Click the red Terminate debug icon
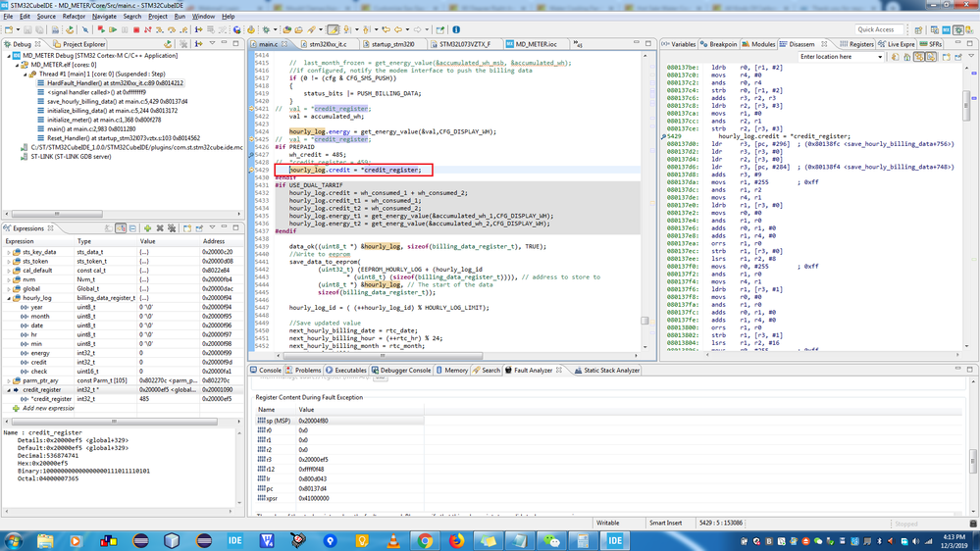 click(x=135, y=29)
